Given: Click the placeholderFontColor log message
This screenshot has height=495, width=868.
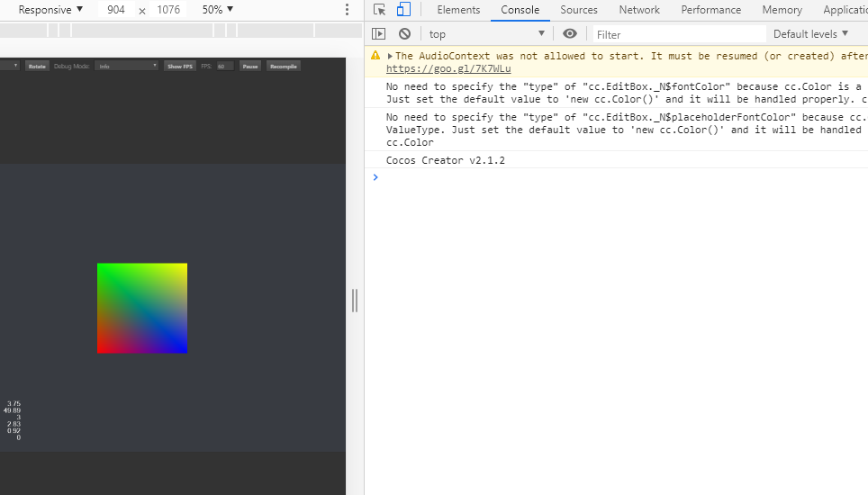Looking at the screenshot, I should pos(616,130).
